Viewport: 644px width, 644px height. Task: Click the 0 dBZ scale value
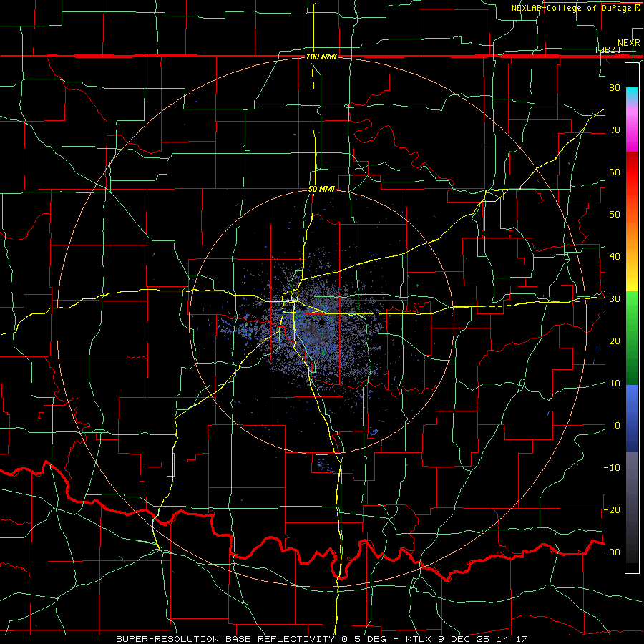pyautogui.click(x=618, y=426)
